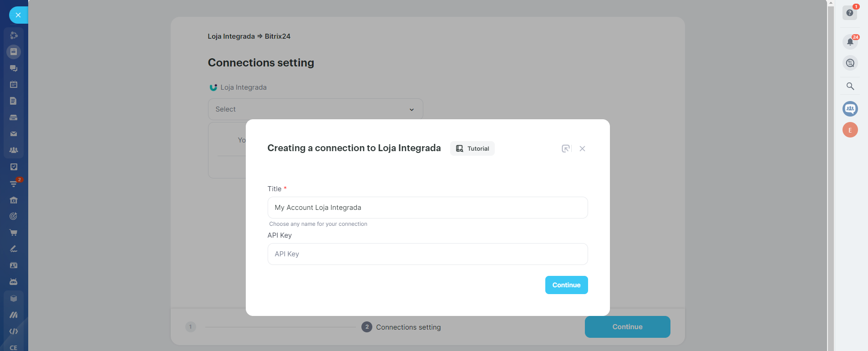Click the Title input field

pos(427,208)
